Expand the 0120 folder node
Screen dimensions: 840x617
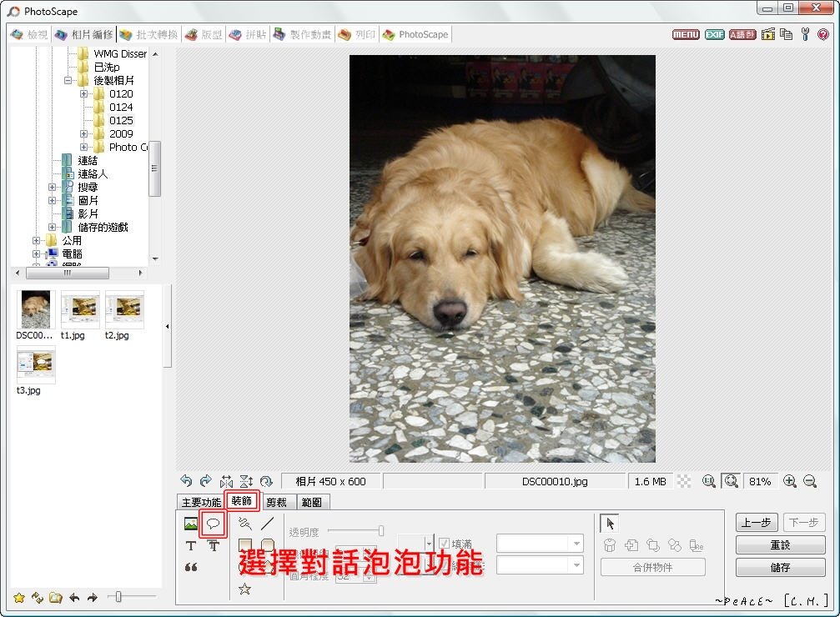(84, 93)
